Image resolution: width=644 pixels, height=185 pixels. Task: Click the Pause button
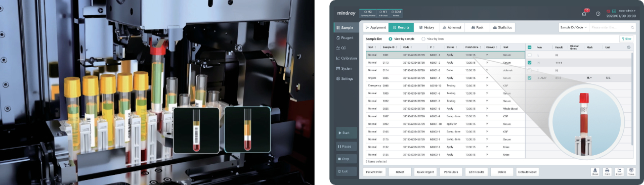point(346,146)
